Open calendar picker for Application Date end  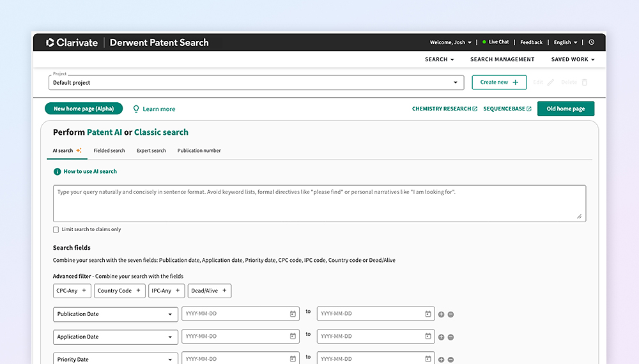428,337
